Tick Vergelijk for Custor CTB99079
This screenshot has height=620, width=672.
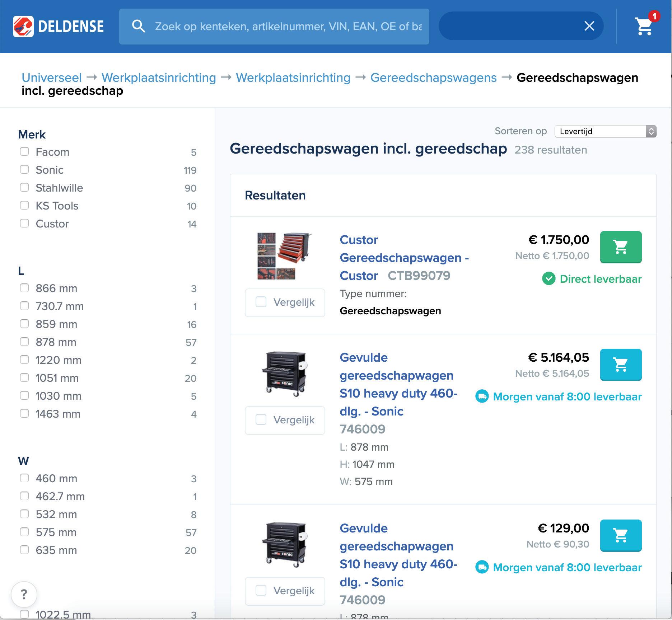click(261, 302)
